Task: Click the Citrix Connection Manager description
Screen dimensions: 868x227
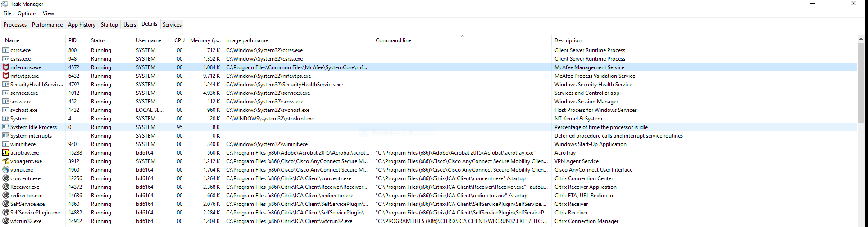Action: [x=586, y=221]
